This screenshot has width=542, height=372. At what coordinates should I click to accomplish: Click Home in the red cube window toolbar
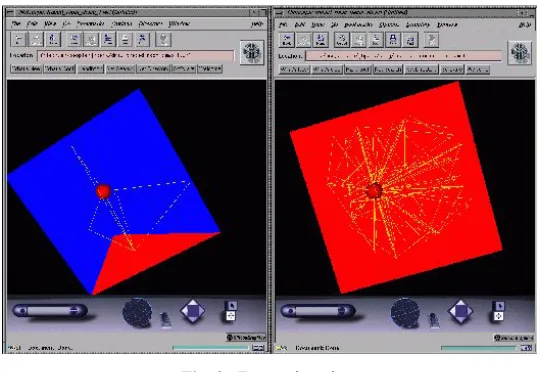[x=320, y=40]
